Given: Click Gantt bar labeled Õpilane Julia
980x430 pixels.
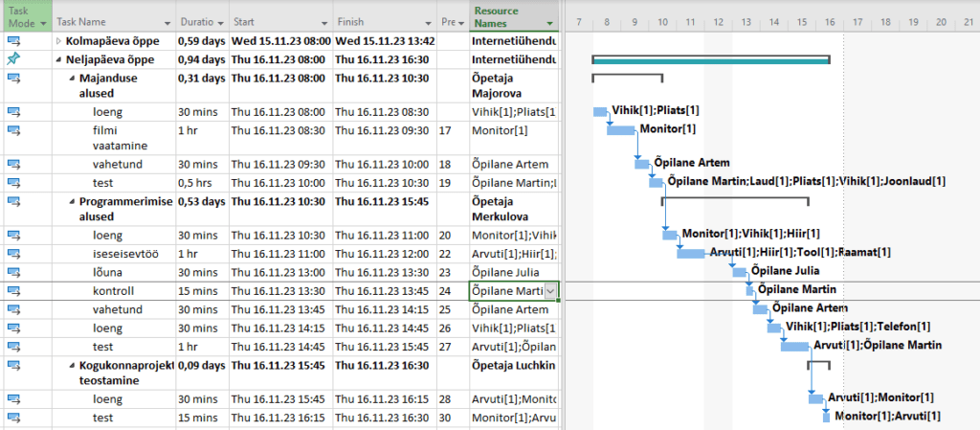Looking at the screenshot, I should coord(740,272).
